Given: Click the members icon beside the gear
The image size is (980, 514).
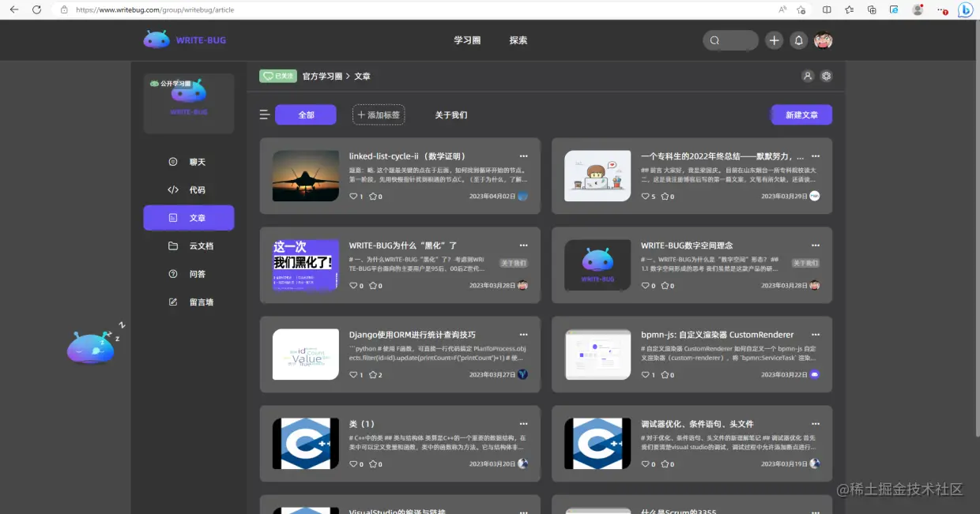Looking at the screenshot, I should coord(807,76).
